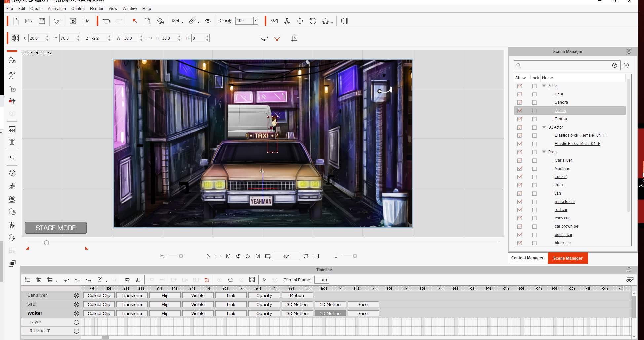Open Car silver's Motion track

[x=297, y=295]
